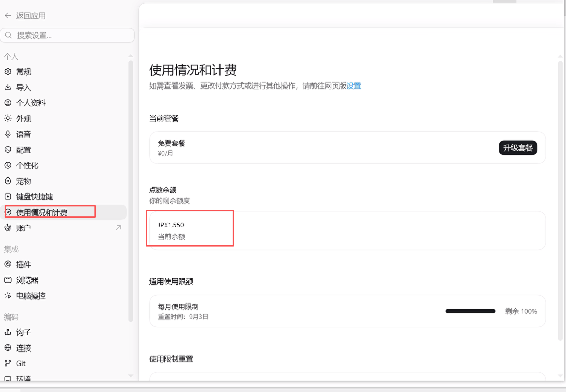The image size is (566, 392).
Task: Click the branch icon beside Git
Action: 8,364
